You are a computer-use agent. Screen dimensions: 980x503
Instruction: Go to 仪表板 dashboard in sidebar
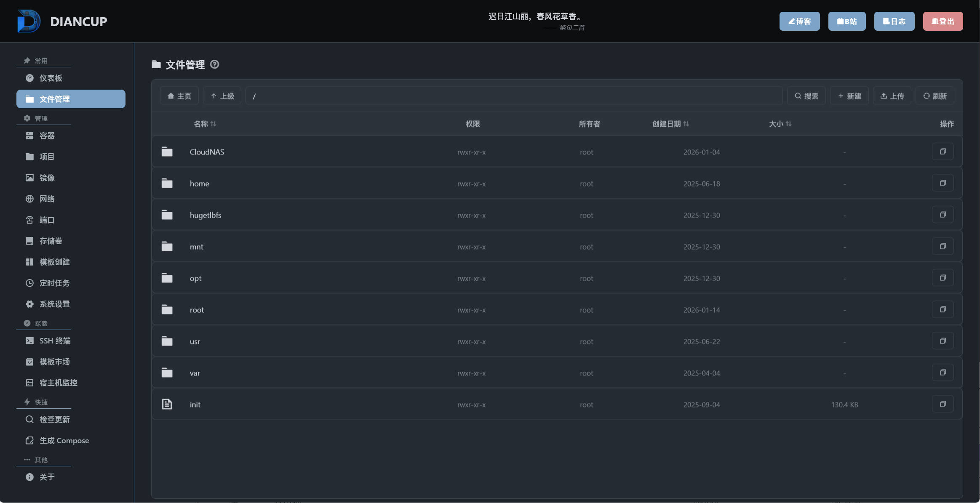tap(51, 78)
